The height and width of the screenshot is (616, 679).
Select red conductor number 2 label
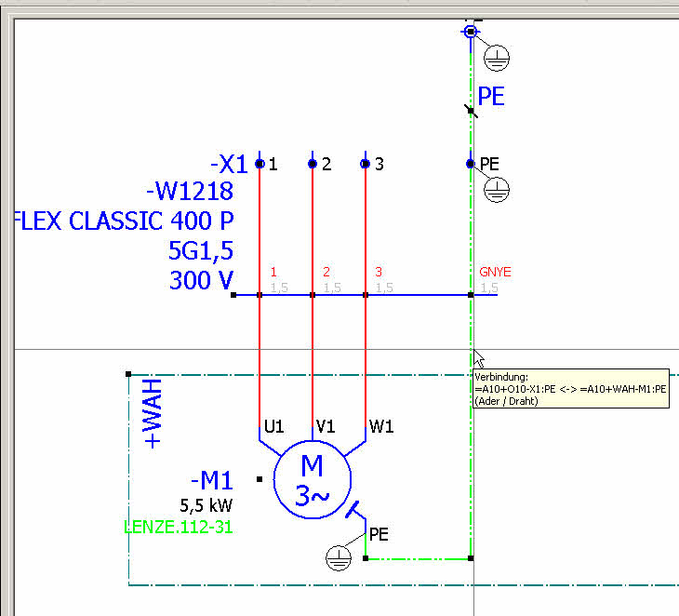(x=326, y=272)
